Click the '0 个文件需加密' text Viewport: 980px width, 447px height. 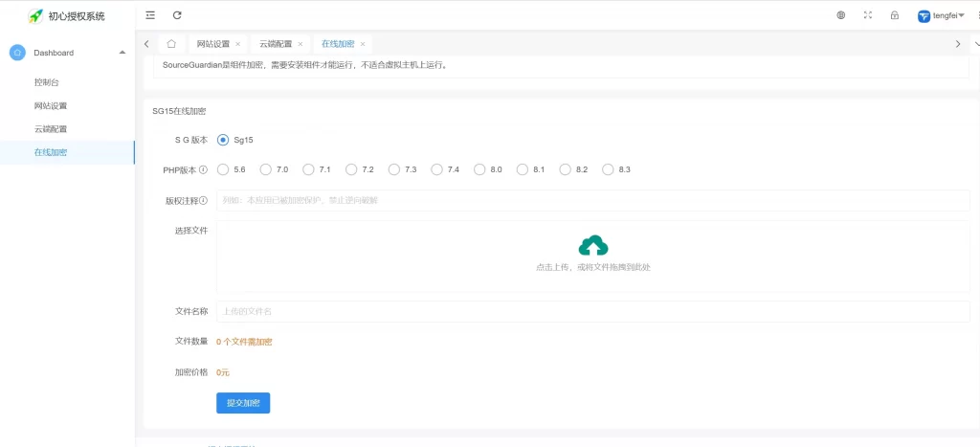point(244,342)
